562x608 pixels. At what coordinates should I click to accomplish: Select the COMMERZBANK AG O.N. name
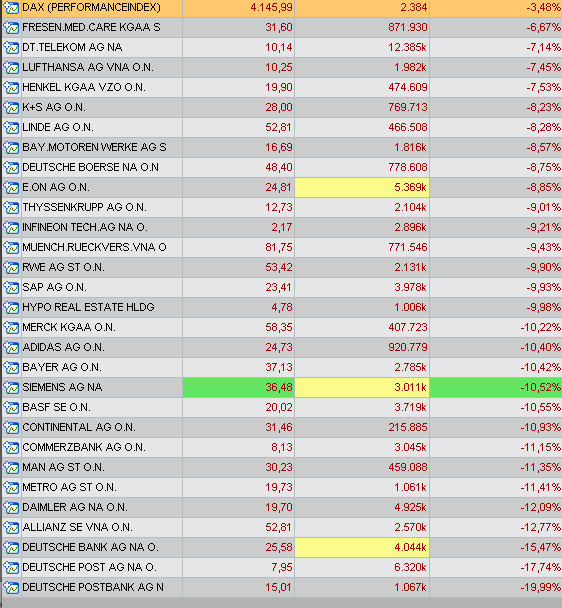coord(84,447)
